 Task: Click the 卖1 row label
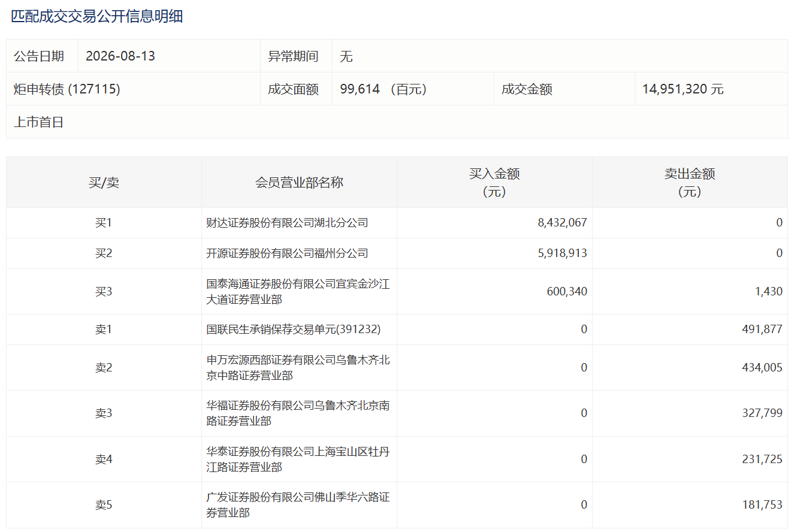(104, 330)
